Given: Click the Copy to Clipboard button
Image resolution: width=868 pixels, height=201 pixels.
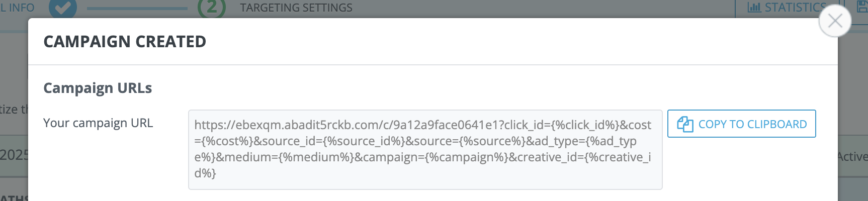Looking at the screenshot, I should (x=741, y=124).
